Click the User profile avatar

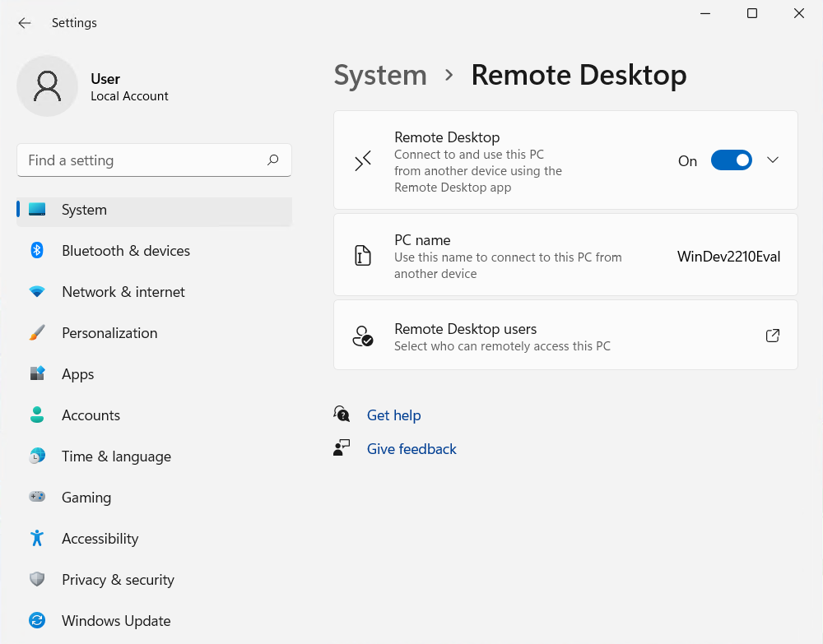tap(48, 86)
